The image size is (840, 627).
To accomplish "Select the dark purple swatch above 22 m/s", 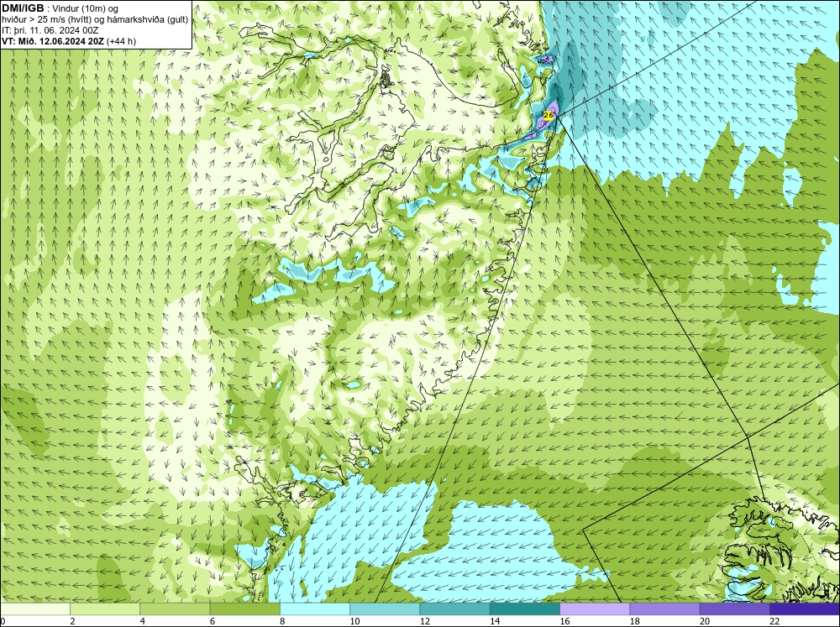I will pos(804,609).
